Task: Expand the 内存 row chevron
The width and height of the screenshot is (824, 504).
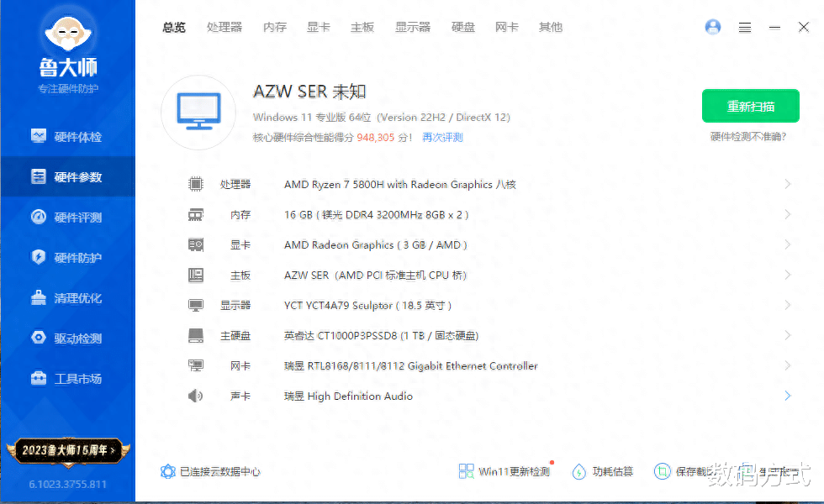Action: click(x=787, y=215)
